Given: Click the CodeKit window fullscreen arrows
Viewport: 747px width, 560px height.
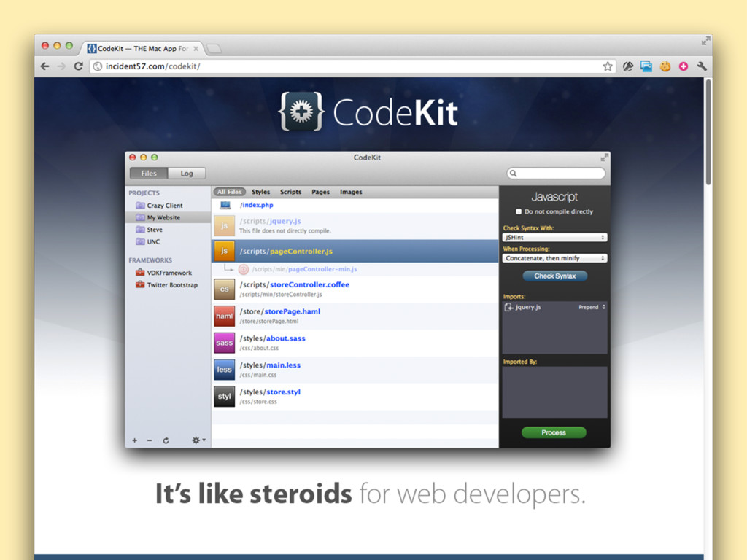Looking at the screenshot, I should coord(604,157).
